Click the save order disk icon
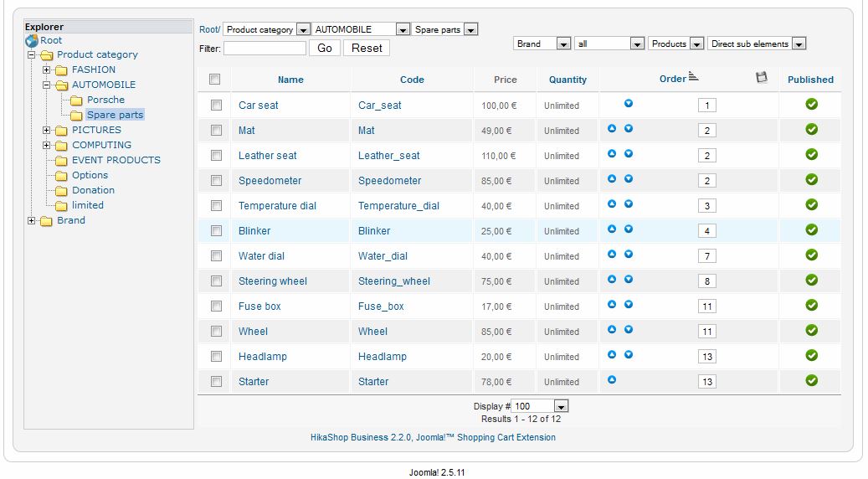868x479 pixels. [x=762, y=78]
